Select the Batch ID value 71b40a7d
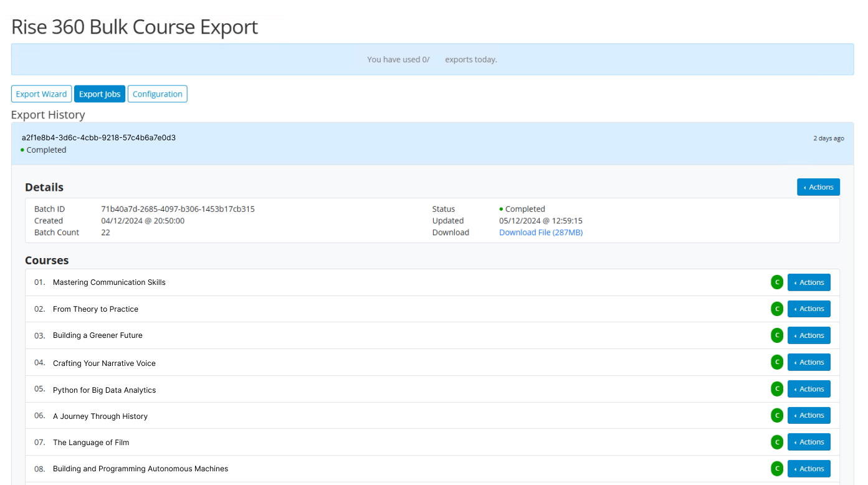Viewport: 868px width, 485px height. coord(178,209)
